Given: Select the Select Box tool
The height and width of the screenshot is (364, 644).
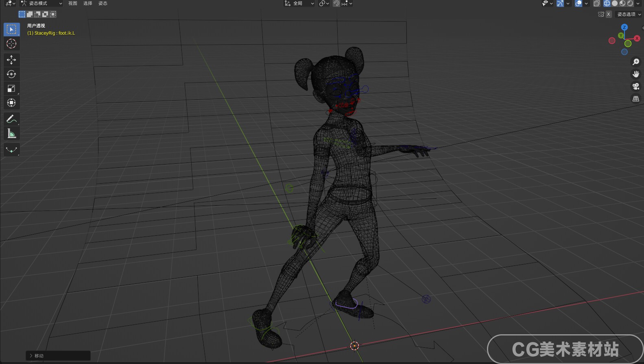Looking at the screenshot, I should 11,29.
